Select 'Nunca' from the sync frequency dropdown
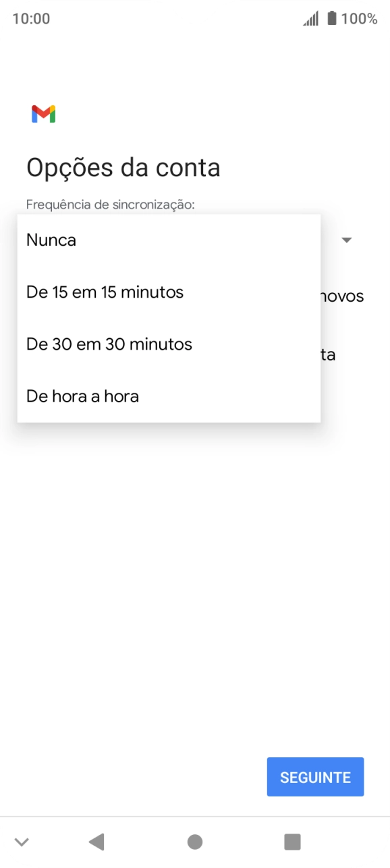This screenshot has height=868, width=390. 51,240
